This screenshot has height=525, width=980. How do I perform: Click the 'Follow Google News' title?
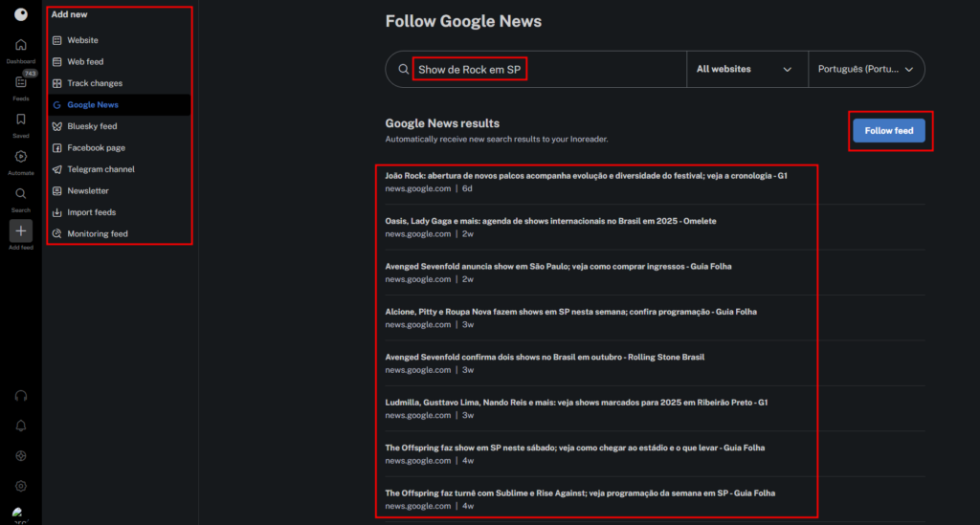tap(463, 21)
